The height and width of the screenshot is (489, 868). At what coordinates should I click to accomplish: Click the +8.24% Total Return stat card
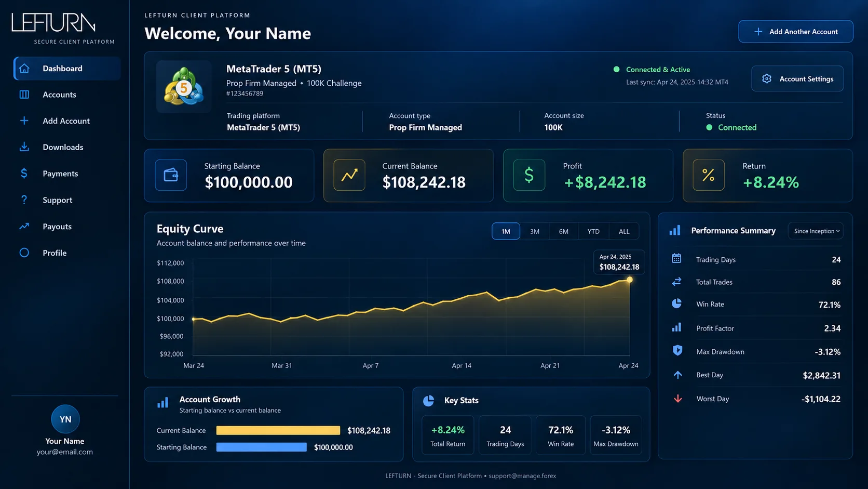tap(448, 435)
